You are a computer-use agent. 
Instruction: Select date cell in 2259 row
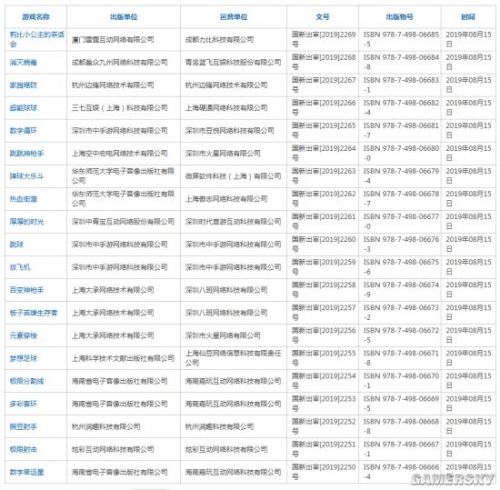pyautogui.click(x=468, y=267)
